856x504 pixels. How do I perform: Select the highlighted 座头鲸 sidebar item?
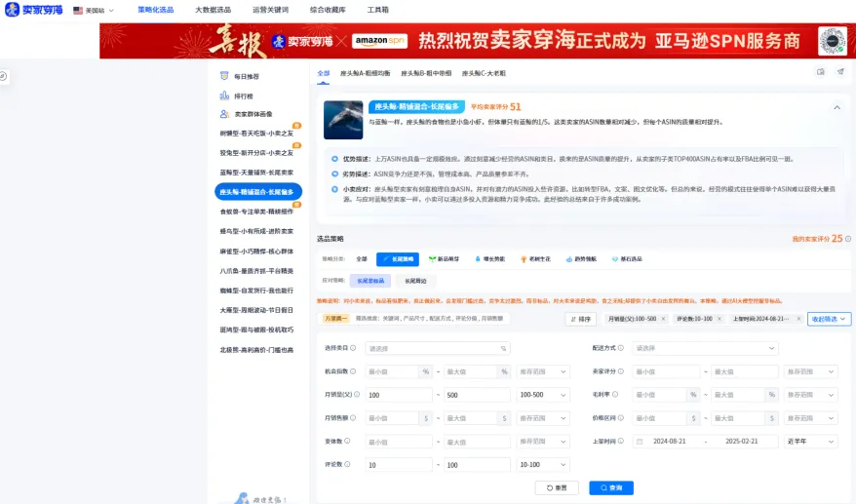pyautogui.click(x=258, y=192)
